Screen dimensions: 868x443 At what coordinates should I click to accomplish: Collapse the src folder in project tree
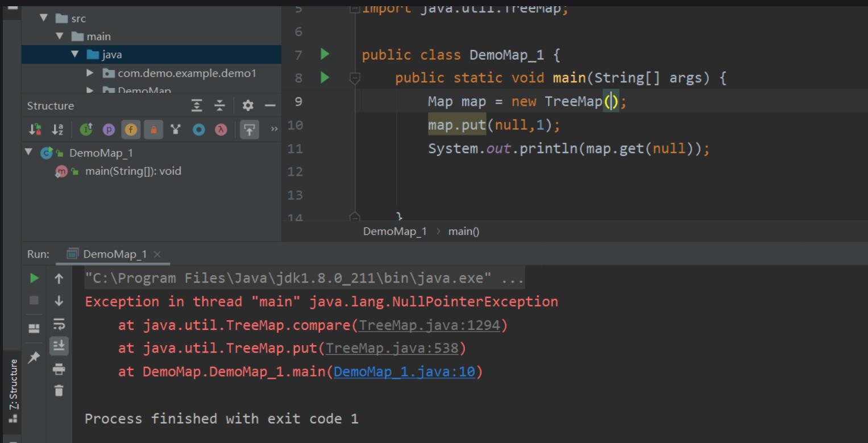pyautogui.click(x=44, y=18)
